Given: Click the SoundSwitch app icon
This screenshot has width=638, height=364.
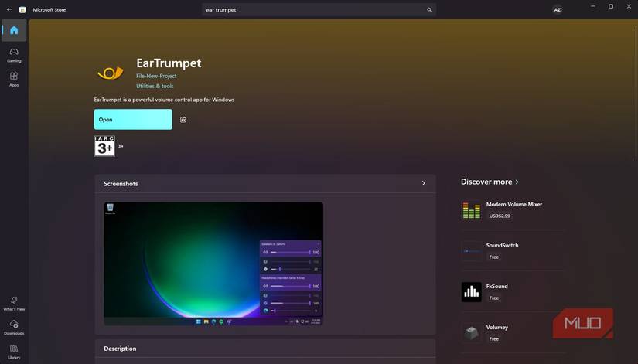Looking at the screenshot, I should [471, 251].
